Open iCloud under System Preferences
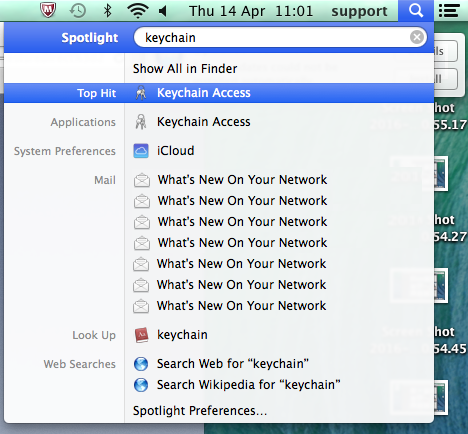 pos(176,151)
